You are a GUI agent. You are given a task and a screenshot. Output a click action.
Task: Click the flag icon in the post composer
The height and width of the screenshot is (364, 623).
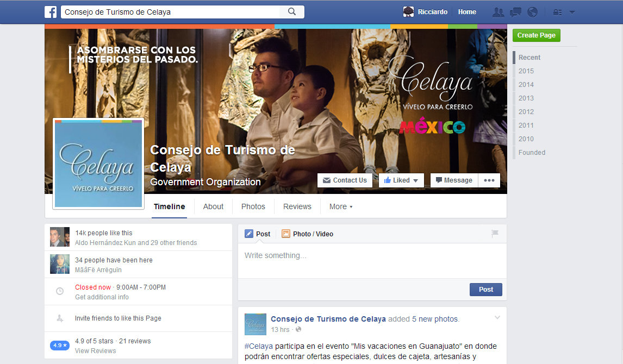click(495, 234)
